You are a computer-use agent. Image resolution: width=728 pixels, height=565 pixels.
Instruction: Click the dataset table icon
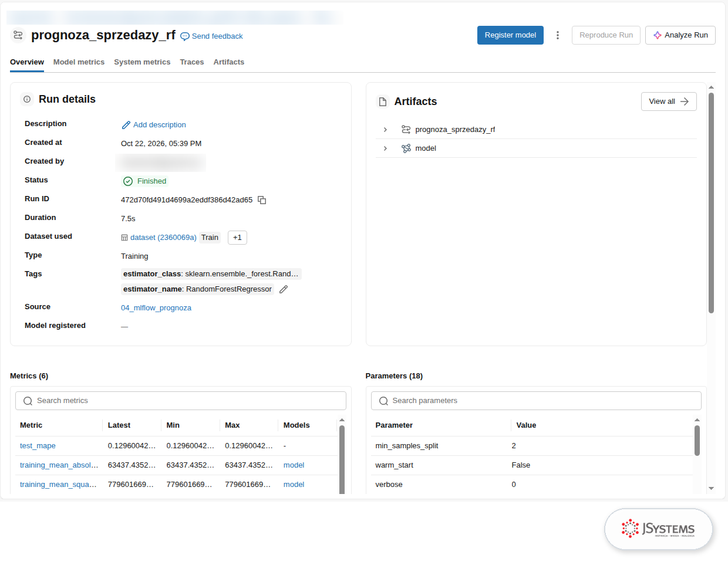(x=124, y=238)
